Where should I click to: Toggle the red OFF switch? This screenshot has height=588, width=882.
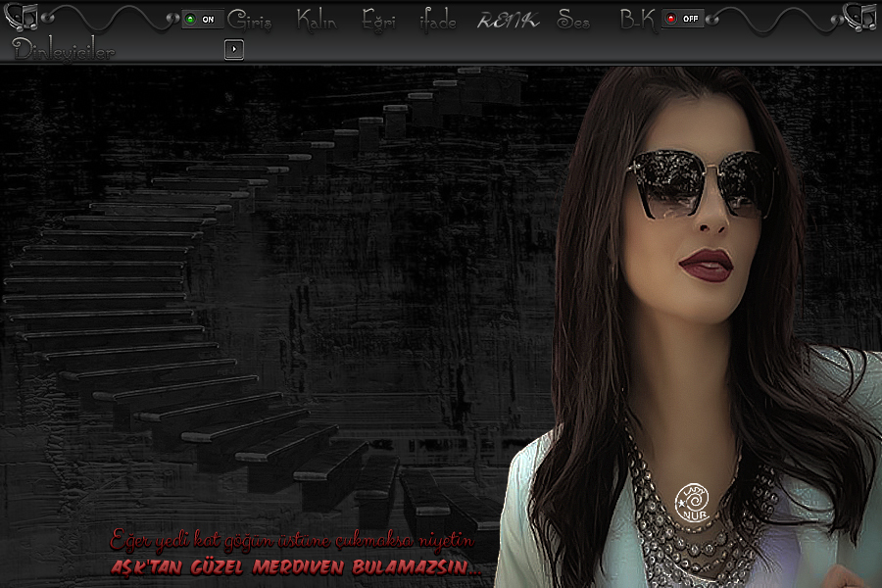[683, 19]
